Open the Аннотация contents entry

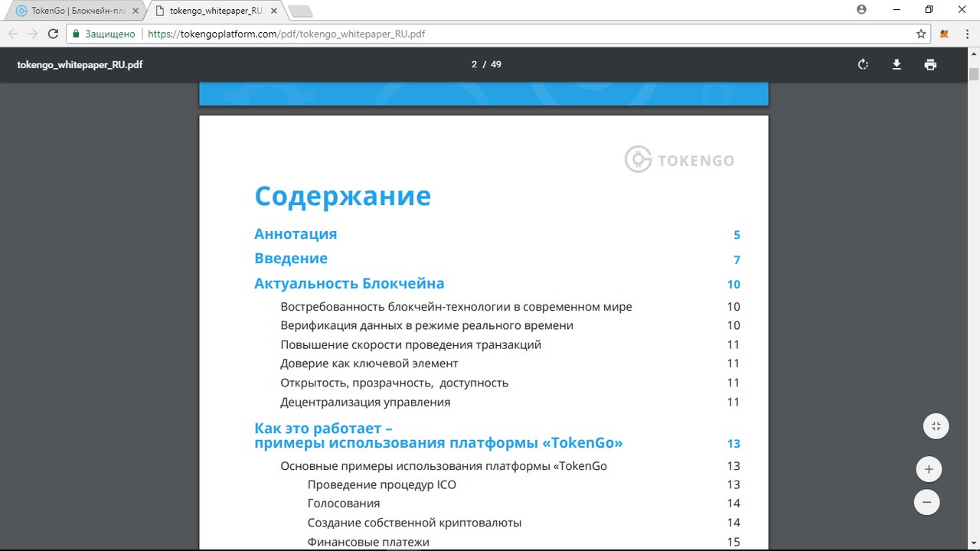(x=296, y=234)
